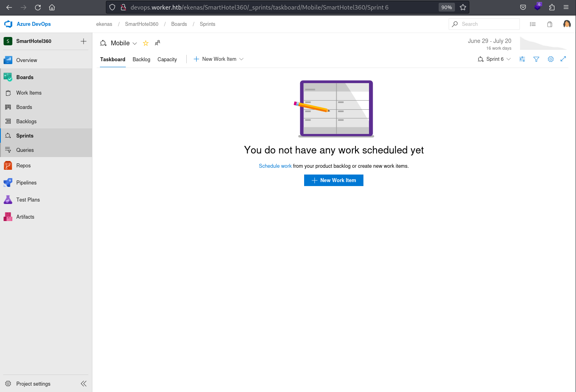This screenshot has width=576, height=392.
Task: Click the blue New Work Item button
Action: pyautogui.click(x=334, y=180)
